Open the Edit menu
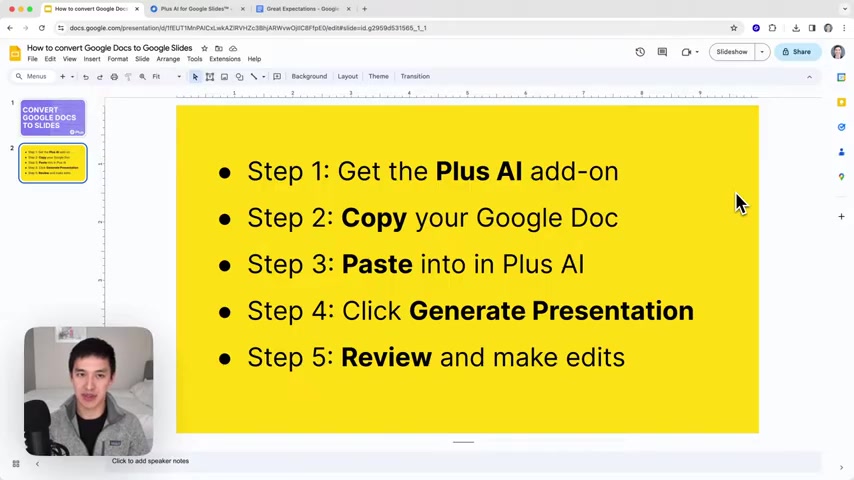This screenshot has height=480, width=854. pyautogui.click(x=50, y=59)
